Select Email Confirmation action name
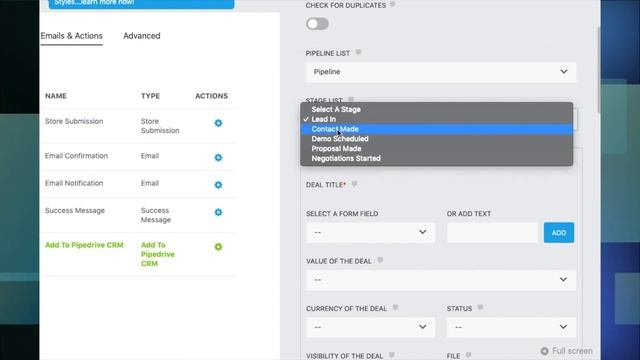 [x=76, y=156]
